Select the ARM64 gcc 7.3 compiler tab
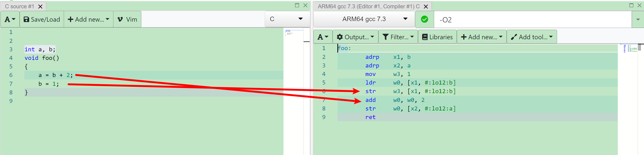The width and height of the screenshot is (644, 155). (369, 6)
